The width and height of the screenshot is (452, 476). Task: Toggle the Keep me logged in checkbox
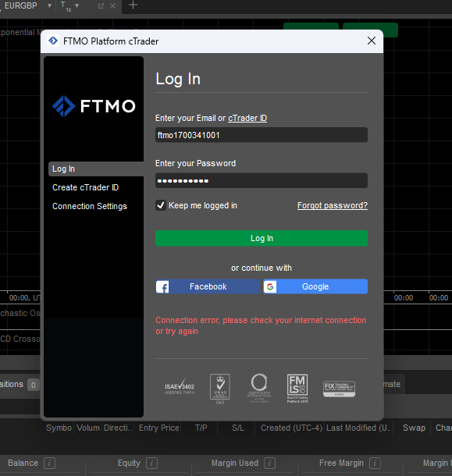161,205
